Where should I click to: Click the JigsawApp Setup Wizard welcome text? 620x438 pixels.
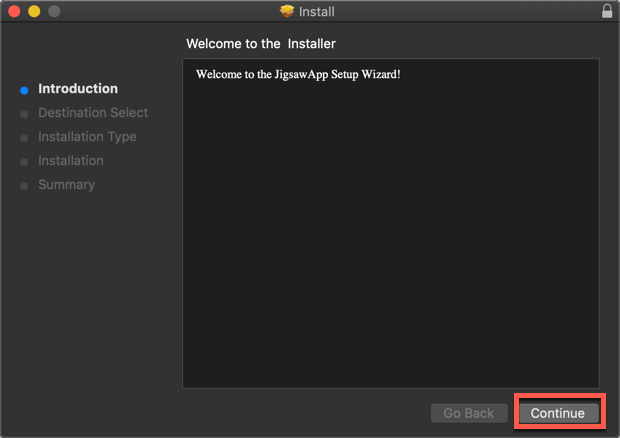coord(298,75)
